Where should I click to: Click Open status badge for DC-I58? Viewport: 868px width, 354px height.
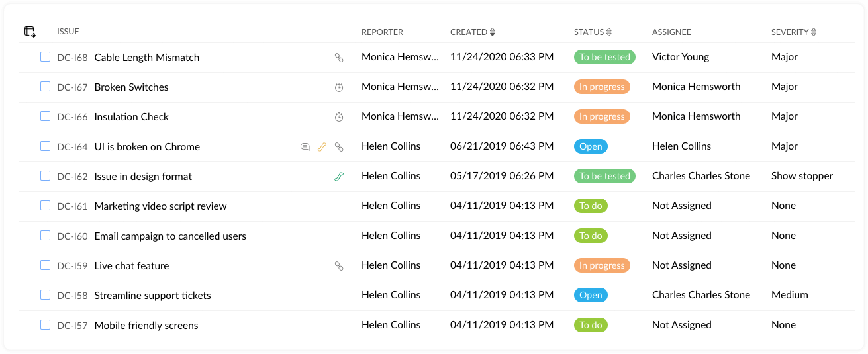[591, 295]
